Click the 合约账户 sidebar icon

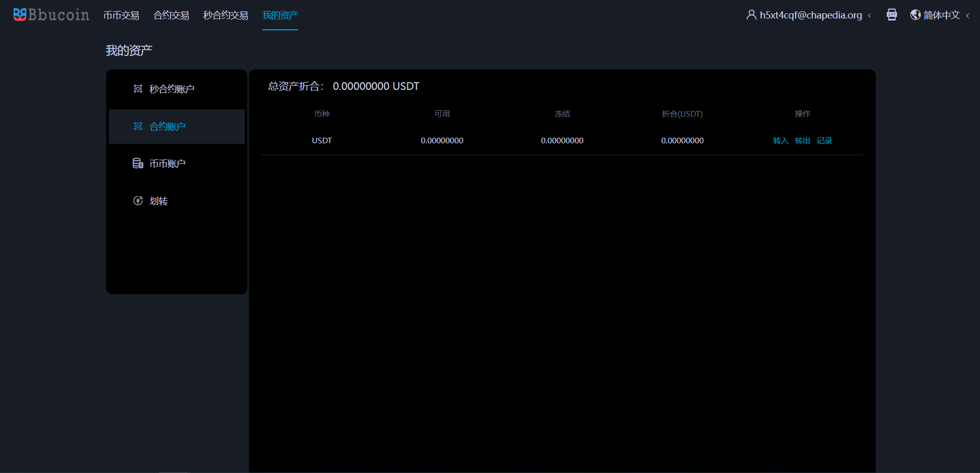(138, 126)
